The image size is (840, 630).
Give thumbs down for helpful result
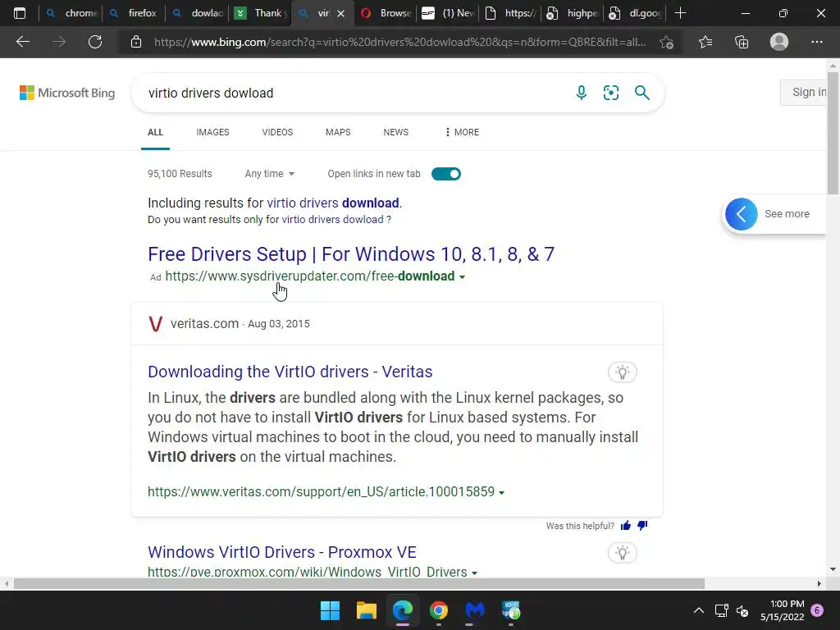click(x=642, y=526)
